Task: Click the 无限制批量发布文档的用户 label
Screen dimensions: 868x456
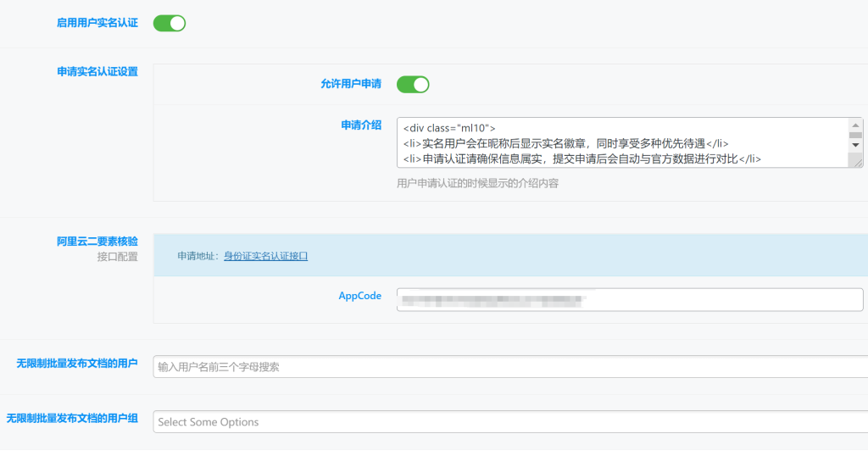Action: 76,363
